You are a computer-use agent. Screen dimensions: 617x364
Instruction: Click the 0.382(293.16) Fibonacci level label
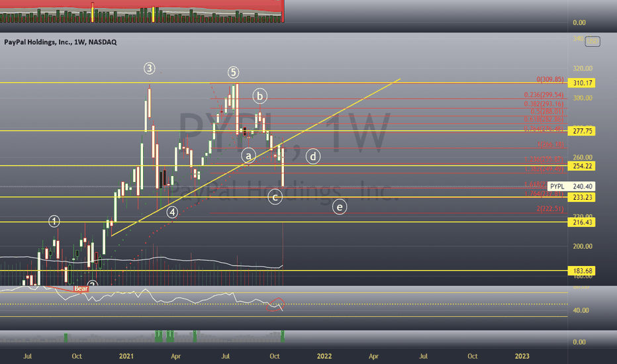pyautogui.click(x=544, y=104)
